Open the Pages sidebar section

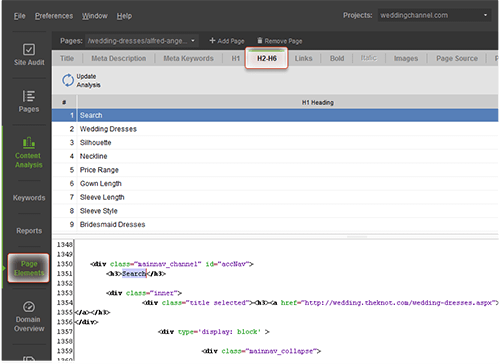pyautogui.click(x=29, y=101)
